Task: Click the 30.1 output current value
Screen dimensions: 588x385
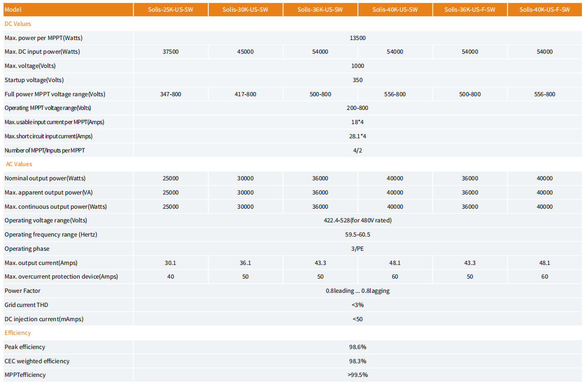Action: (x=171, y=263)
